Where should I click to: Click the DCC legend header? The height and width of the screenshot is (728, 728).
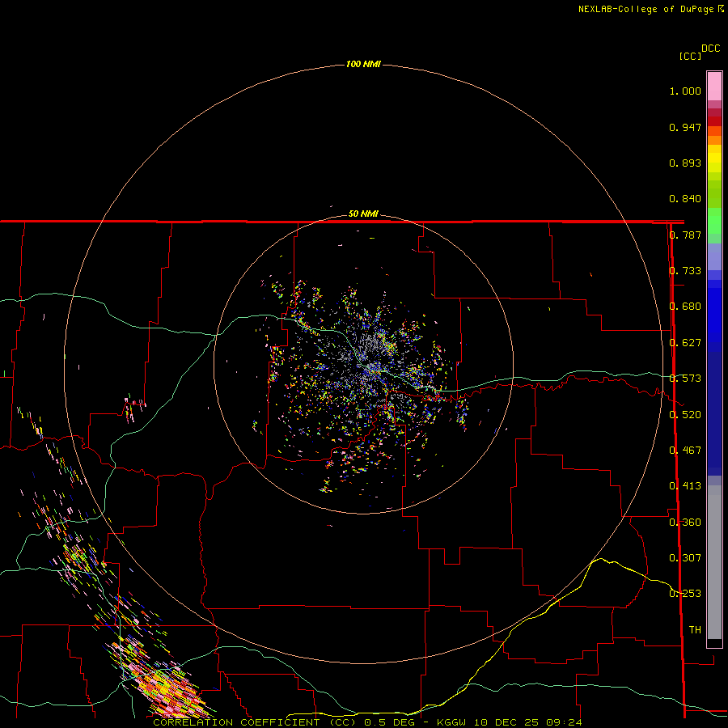(x=710, y=49)
